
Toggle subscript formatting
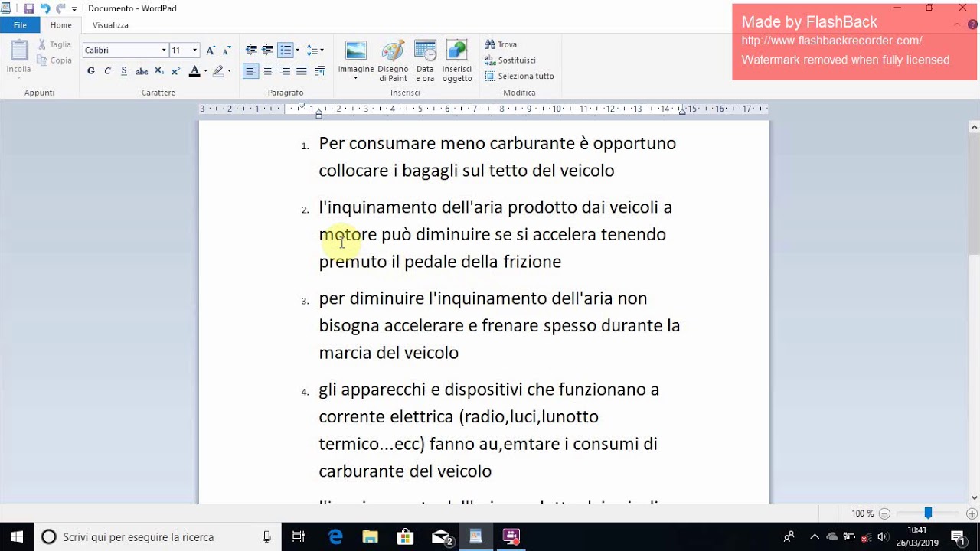coord(159,71)
